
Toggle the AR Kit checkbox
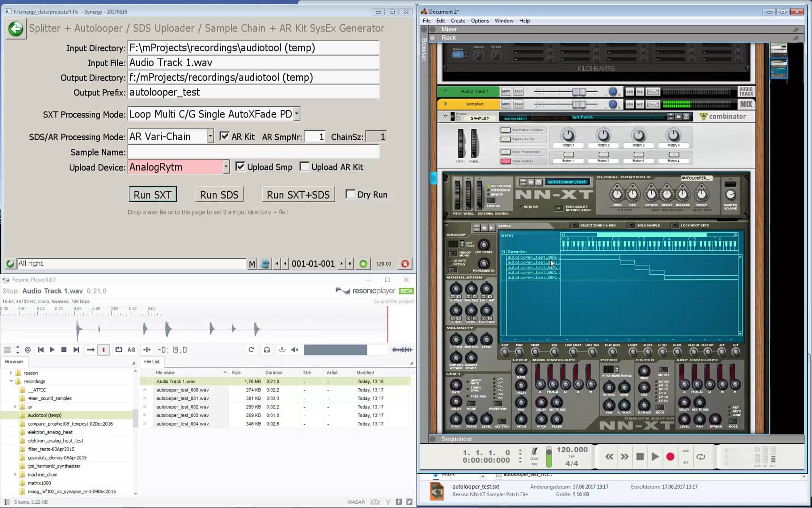225,136
